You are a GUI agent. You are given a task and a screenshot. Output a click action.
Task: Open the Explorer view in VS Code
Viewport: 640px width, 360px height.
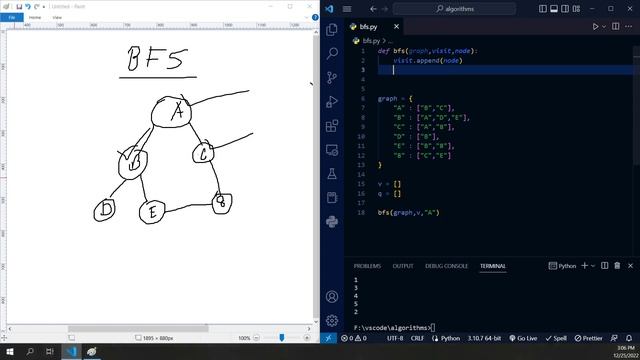click(332, 29)
